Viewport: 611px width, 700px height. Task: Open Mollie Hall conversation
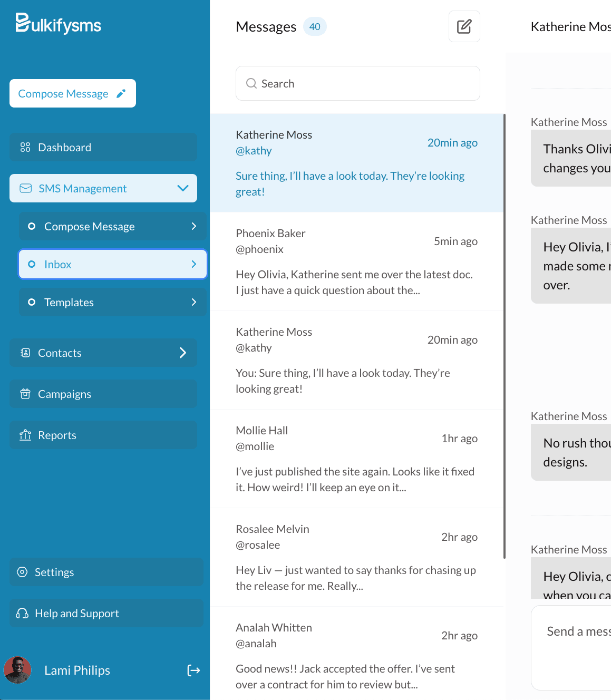pyautogui.click(x=357, y=459)
